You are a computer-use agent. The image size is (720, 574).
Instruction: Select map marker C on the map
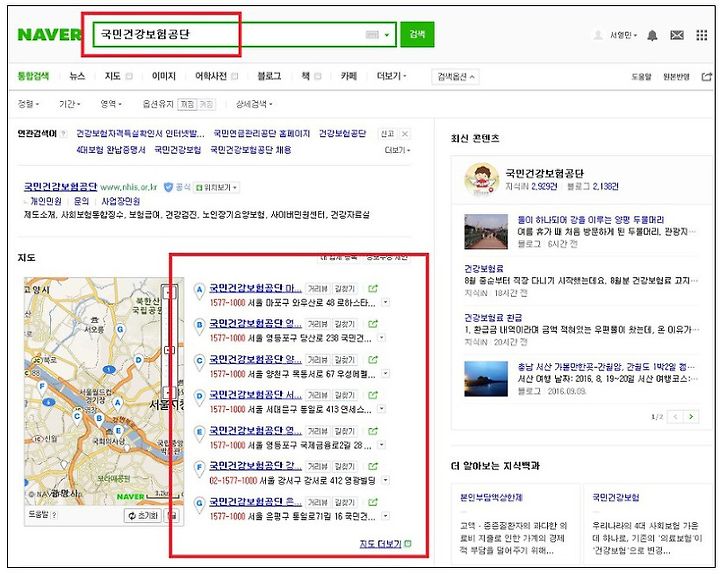point(77,417)
